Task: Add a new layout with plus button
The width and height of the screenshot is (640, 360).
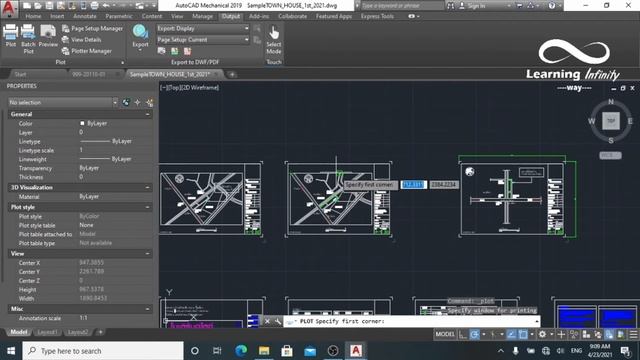Action: 100,332
